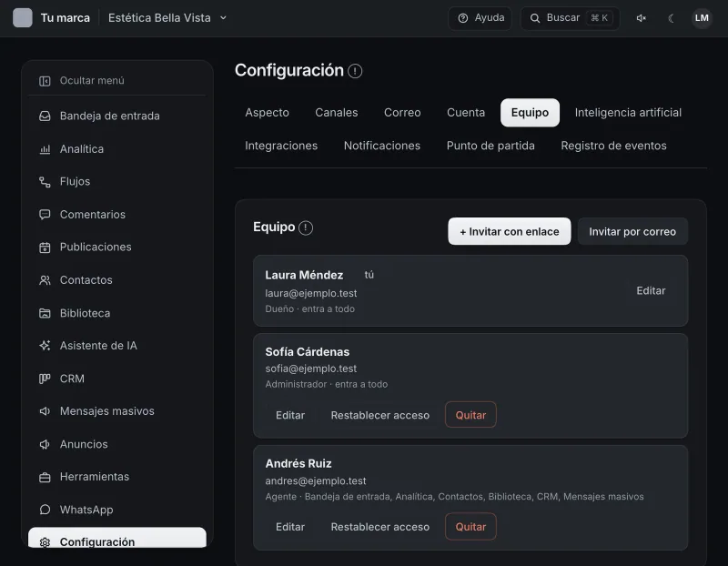
Task: Open the Notificaciones tab
Action: point(382,146)
